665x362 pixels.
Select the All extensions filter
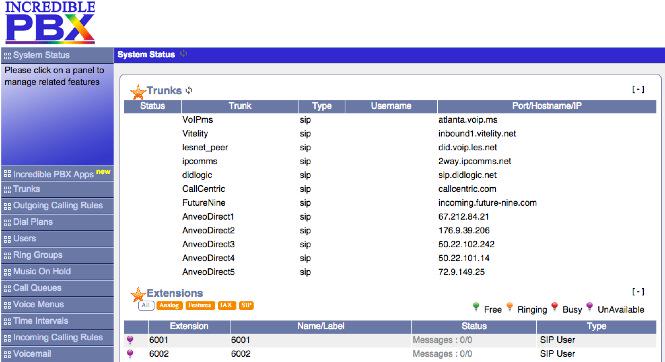(146, 305)
